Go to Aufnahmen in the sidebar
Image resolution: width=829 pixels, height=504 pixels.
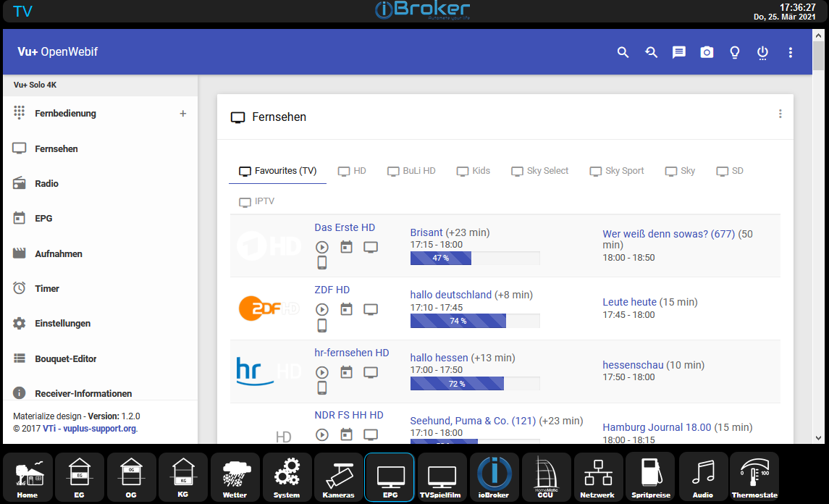(x=59, y=254)
